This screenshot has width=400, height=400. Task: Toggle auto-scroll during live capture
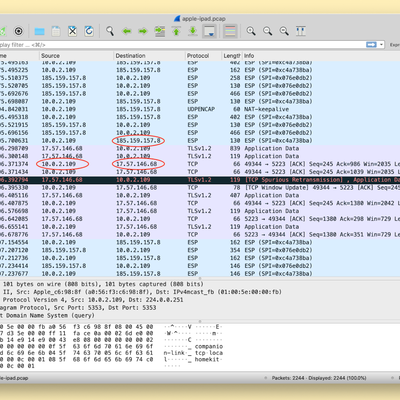[x=209, y=31]
